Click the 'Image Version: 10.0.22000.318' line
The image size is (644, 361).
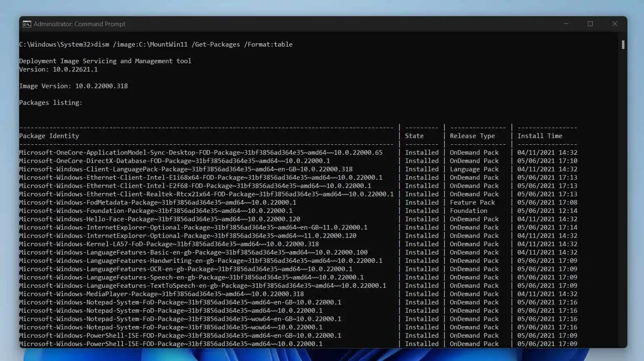click(x=73, y=86)
